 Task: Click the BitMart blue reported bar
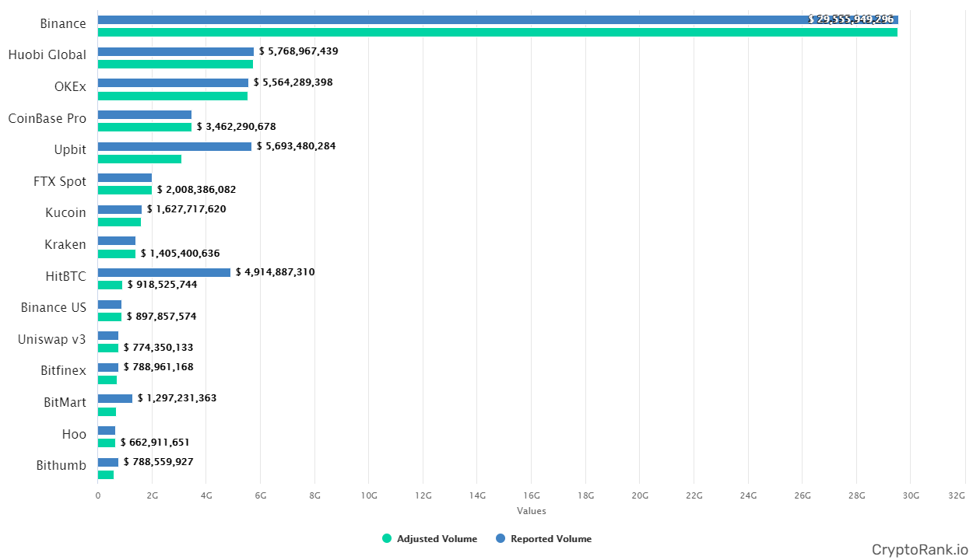point(115,398)
